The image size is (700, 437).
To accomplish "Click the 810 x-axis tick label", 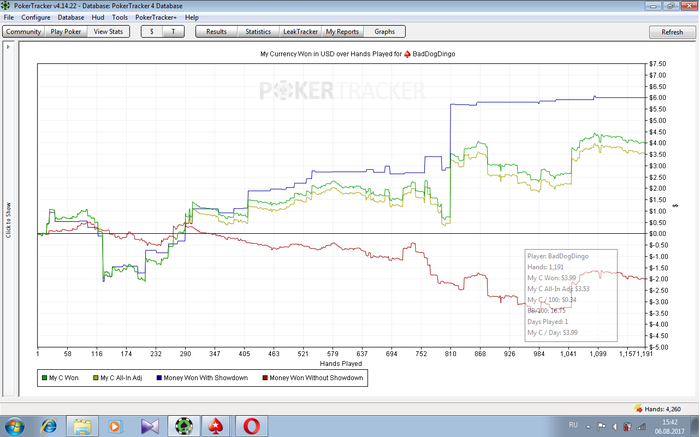I will pyautogui.click(x=450, y=354).
